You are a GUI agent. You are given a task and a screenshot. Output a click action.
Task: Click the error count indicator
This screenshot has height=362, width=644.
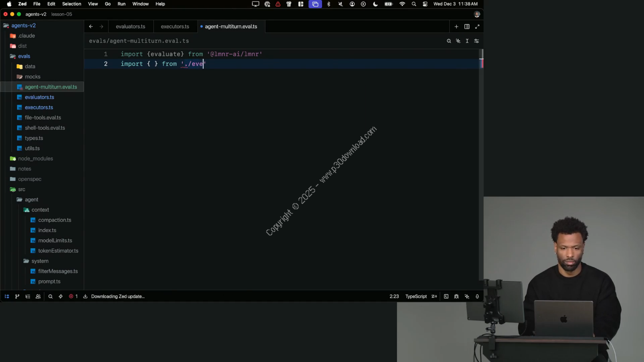pyautogui.click(x=73, y=297)
